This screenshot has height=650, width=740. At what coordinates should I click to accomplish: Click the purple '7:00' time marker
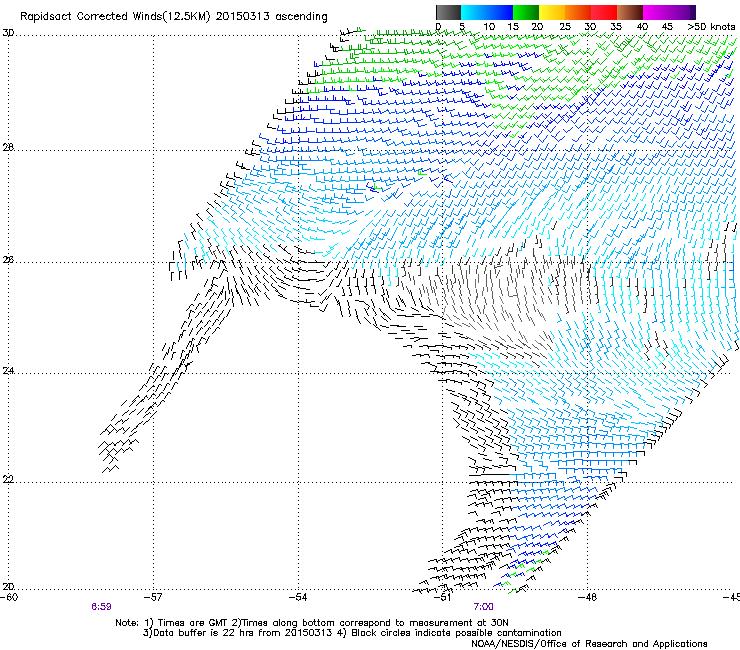click(484, 607)
